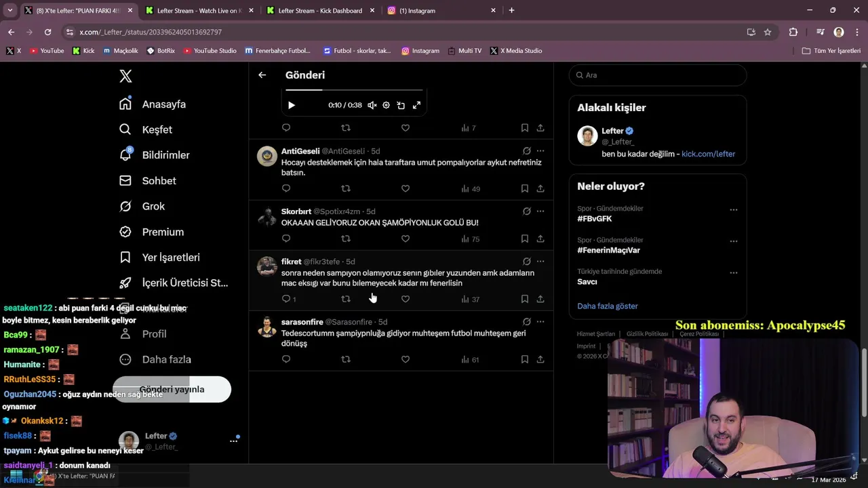This screenshot has width=868, height=488.
Task: Bookmark Skorbırt's comment
Action: (525, 239)
